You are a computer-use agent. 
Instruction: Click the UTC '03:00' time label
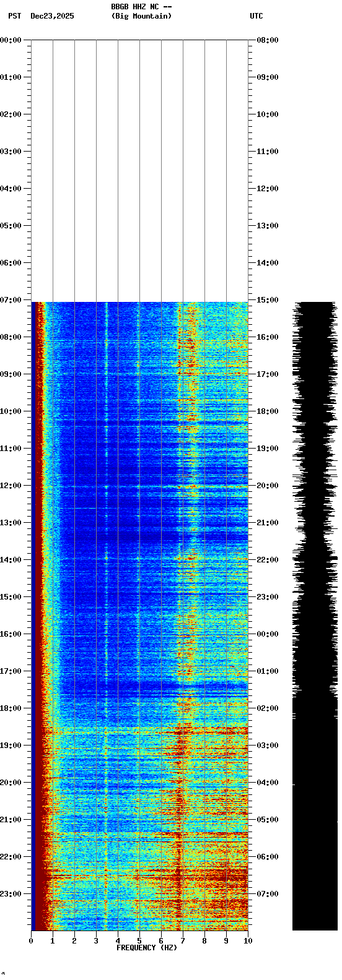pos(268,746)
